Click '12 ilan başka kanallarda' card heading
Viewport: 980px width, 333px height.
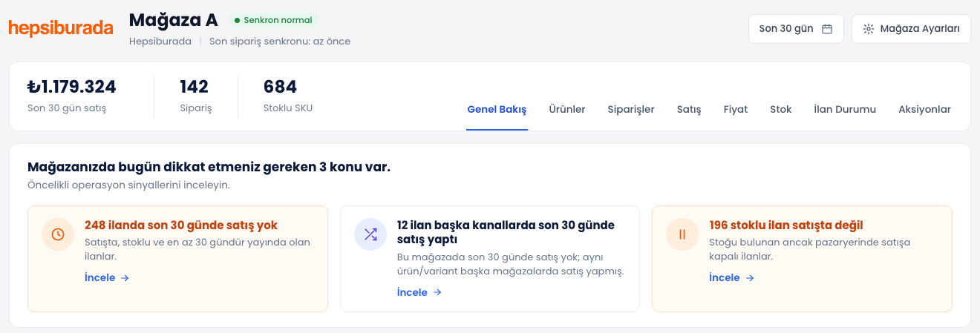[506, 232]
